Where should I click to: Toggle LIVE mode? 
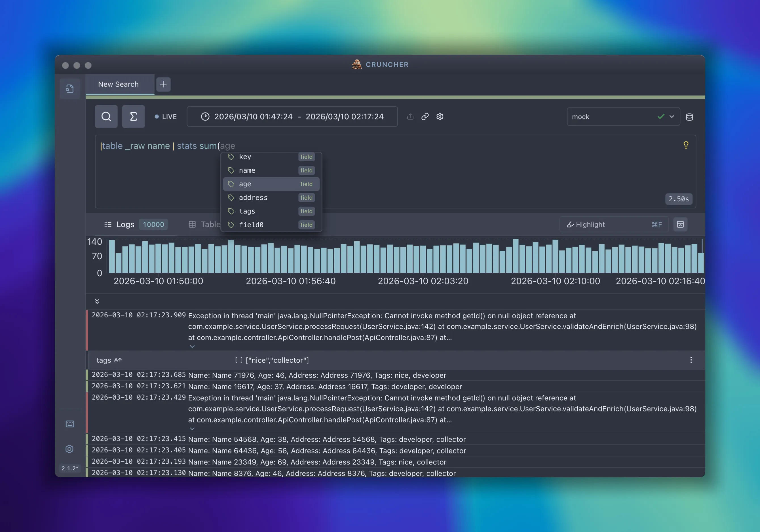tap(166, 117)
